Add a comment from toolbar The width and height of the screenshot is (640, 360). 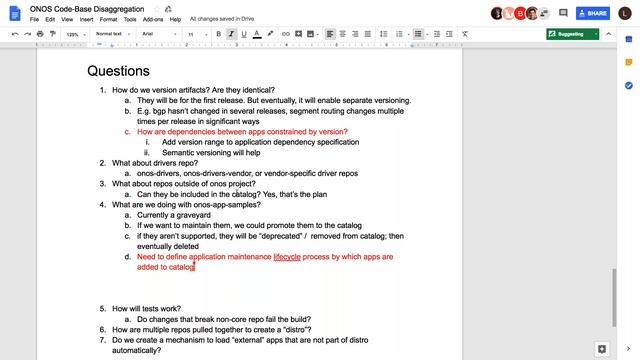(298, 34)
